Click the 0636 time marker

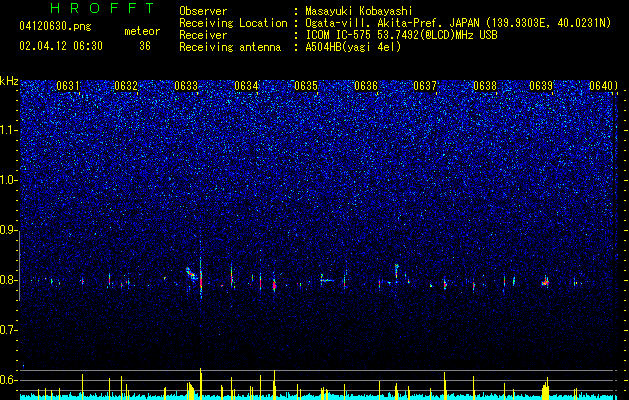[366, 86]
